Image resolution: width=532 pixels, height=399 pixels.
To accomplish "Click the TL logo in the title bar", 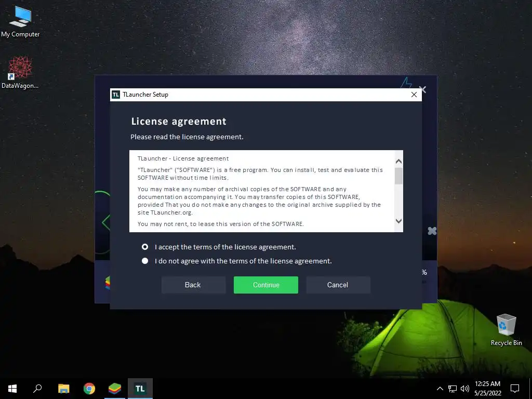I will [116, 95].
